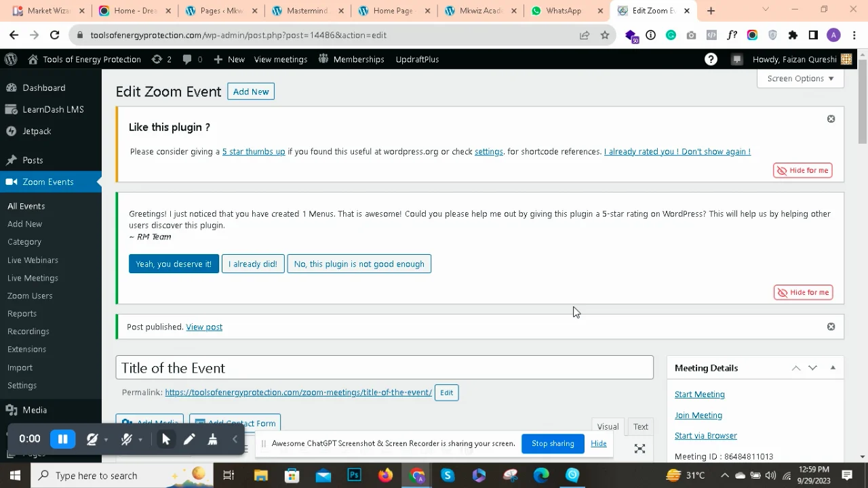Toggle the recorder microphone mute icon
868x488 pixels.
click(x=126, y=439)
